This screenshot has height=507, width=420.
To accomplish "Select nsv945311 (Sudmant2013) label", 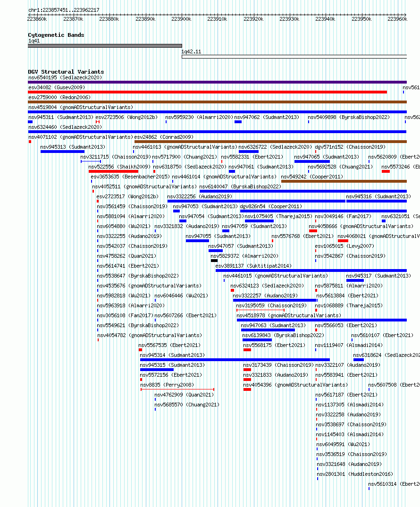I will [61, 118].
